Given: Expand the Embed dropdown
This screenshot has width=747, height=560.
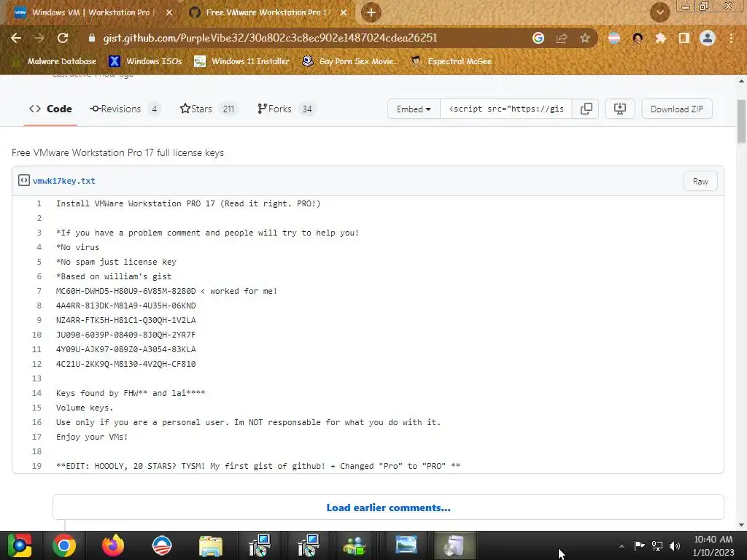Looking at the screenshot, I should point(414,109).
